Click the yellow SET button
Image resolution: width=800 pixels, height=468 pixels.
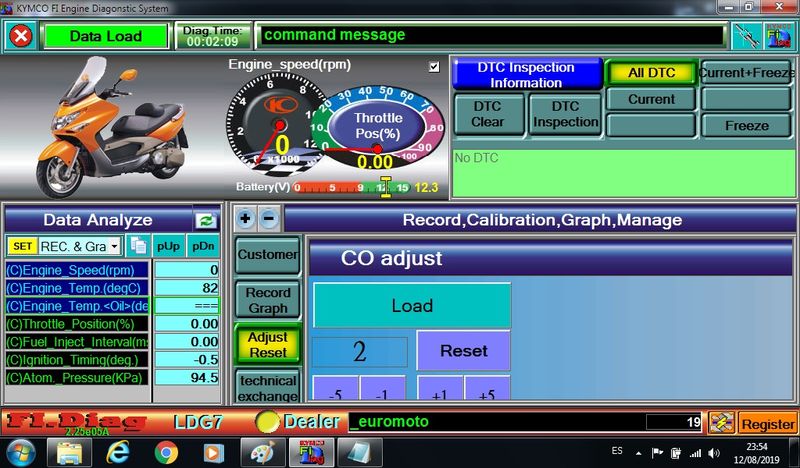[x=22, y=246]
